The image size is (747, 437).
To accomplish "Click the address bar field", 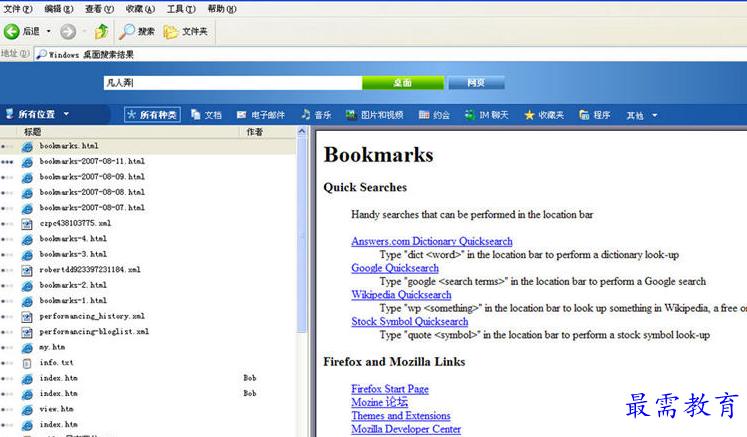I will [391, 54].
